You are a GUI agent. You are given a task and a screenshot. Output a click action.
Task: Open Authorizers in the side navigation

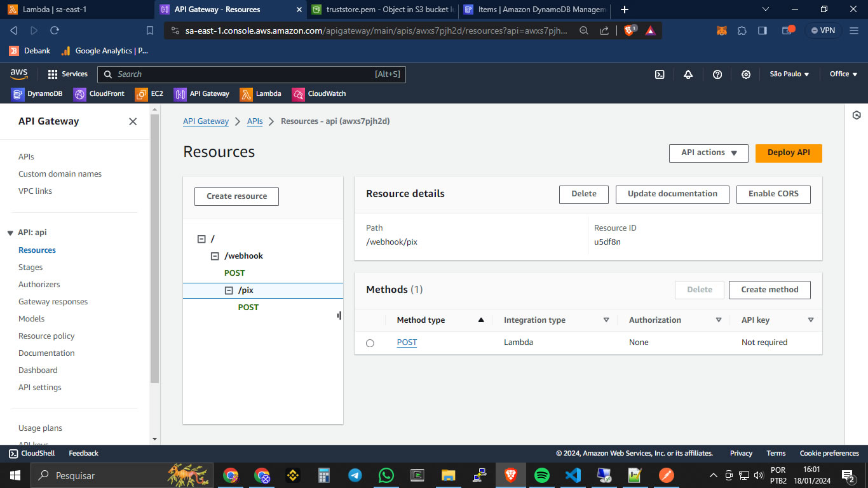[39, 285]
